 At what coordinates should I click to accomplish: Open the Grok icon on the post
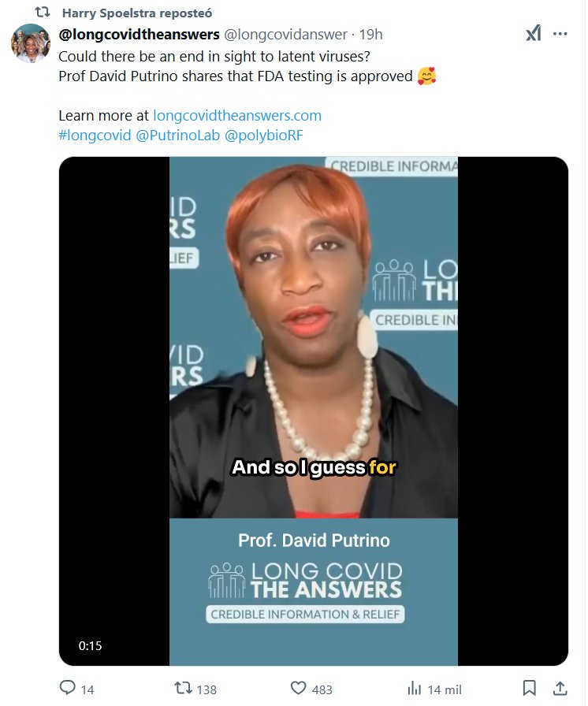(534, 34)
